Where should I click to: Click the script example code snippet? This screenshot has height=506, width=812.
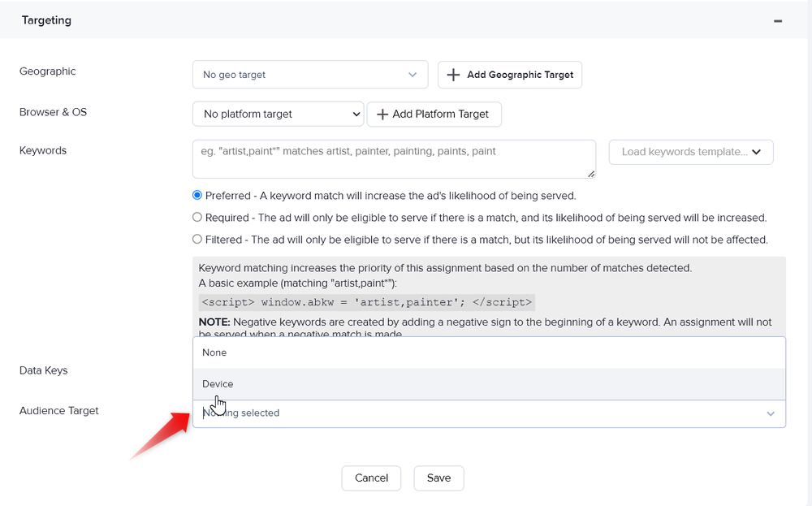click(367, 302)
